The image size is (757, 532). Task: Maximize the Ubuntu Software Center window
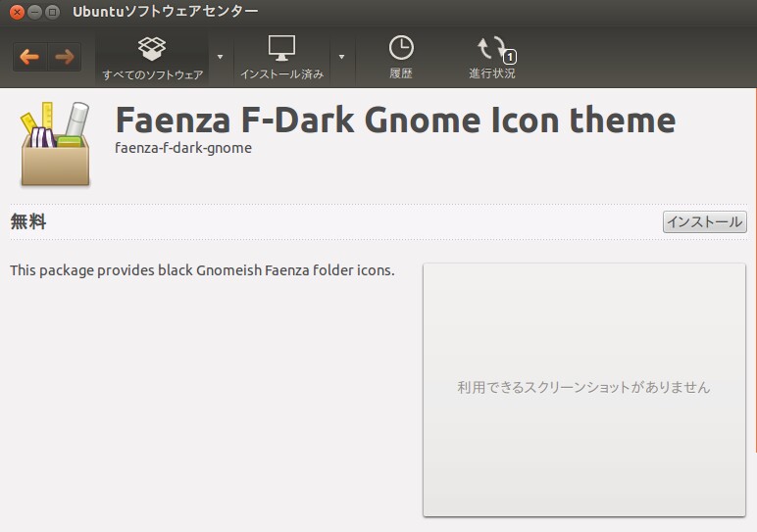point(52,12)
